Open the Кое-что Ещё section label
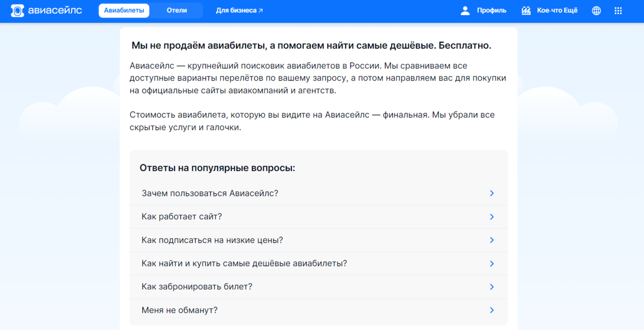Image resolution: width=644 pixels, height=330 pixels. (557, 10)
